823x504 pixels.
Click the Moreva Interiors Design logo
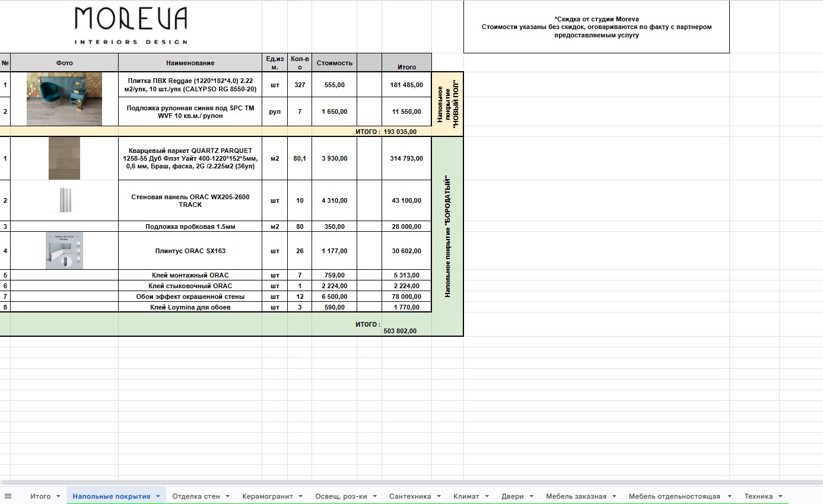[x=131, y=26]
